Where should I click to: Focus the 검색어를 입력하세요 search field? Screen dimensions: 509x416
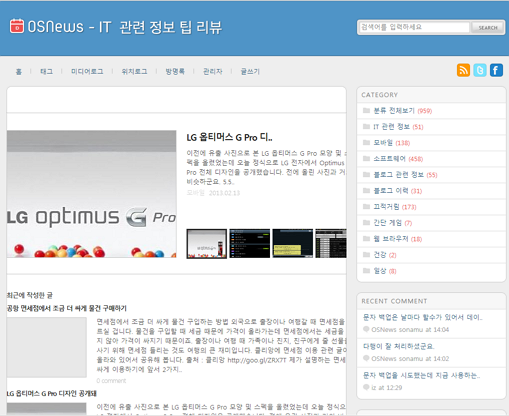(x=414, y=27)
